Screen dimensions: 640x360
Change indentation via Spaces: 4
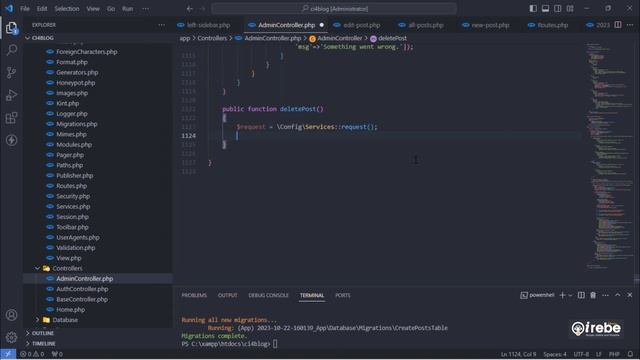coord(555,354)
